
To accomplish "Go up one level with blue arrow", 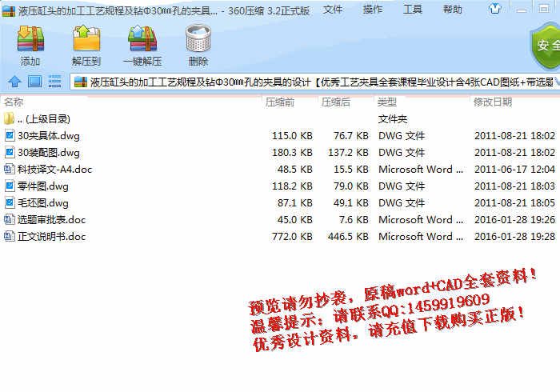I will pos(14,82).
